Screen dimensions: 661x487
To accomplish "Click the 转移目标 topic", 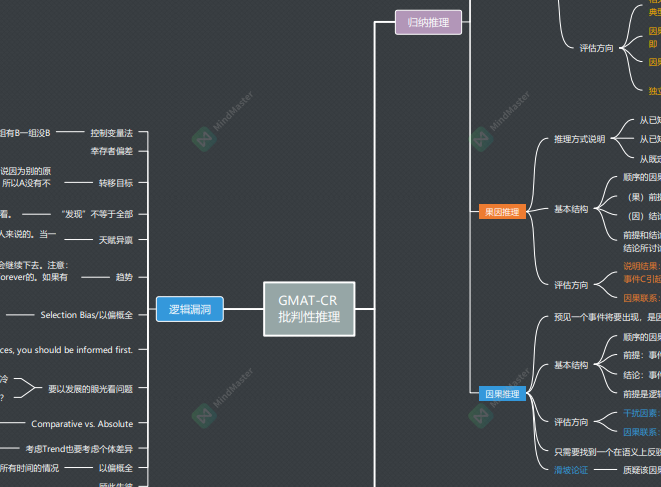I will pos(116,183).
